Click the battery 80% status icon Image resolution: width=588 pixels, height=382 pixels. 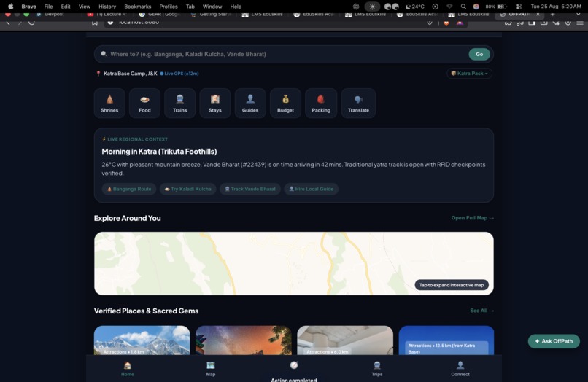496,7
